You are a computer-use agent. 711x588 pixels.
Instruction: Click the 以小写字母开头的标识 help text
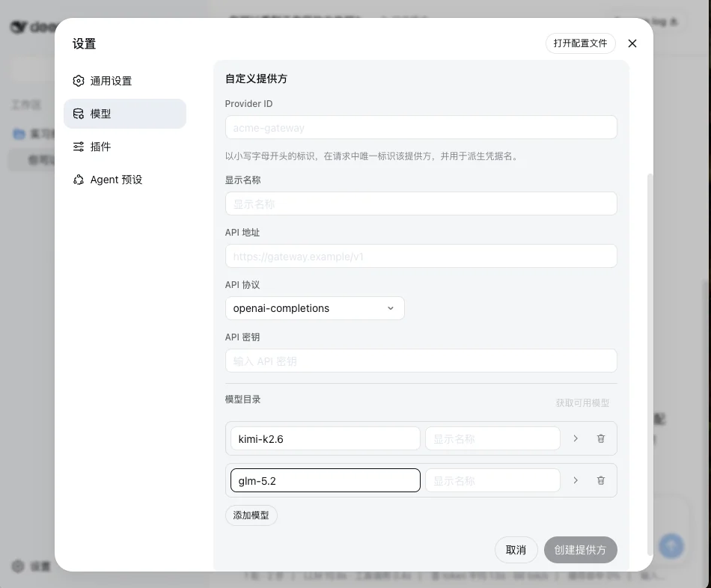[371, 156]
